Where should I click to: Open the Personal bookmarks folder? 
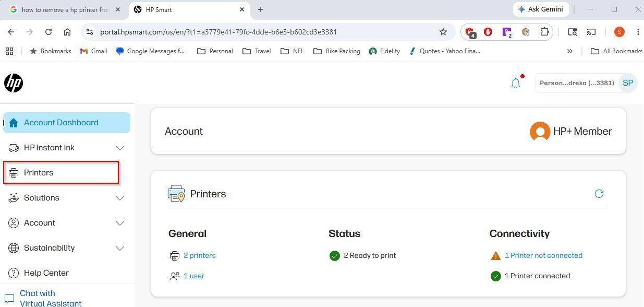click(215, 51)
